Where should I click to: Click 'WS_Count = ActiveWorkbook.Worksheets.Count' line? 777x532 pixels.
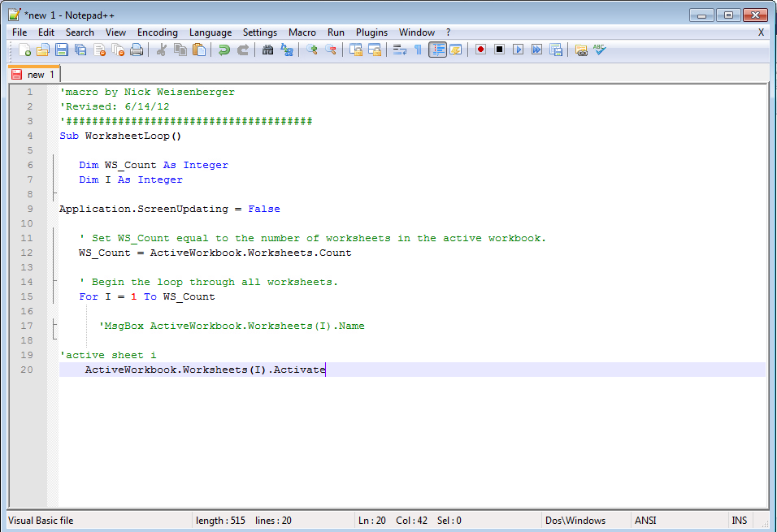click(x=215, y=253)
